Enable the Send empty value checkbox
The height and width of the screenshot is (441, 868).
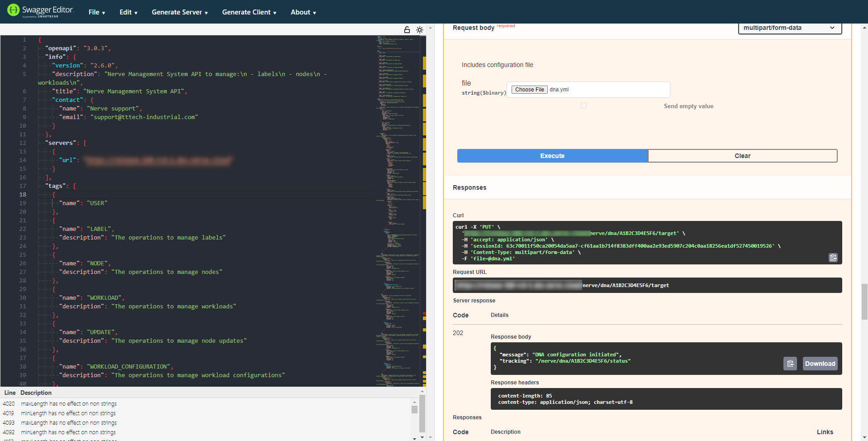pyautogui.click(x=583, y=105)
